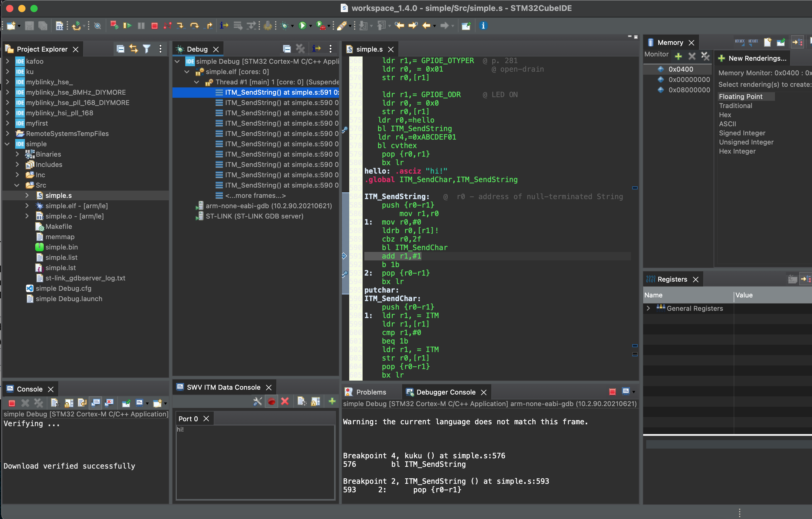
Task: Collapse All in the Project Explorer toolbar
Action: (x=120, y=49)
